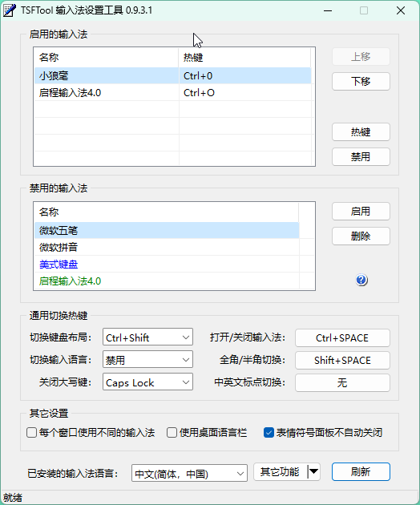
Task: Set hotkey via Ctrl+SPACE button
Action: pyautogui.click(x=342, y=337)
